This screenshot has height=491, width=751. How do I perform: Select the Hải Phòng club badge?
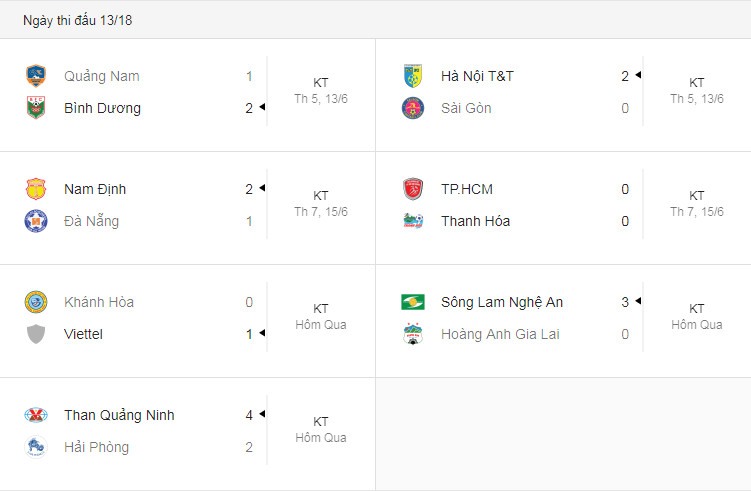[x=36, y=447]
